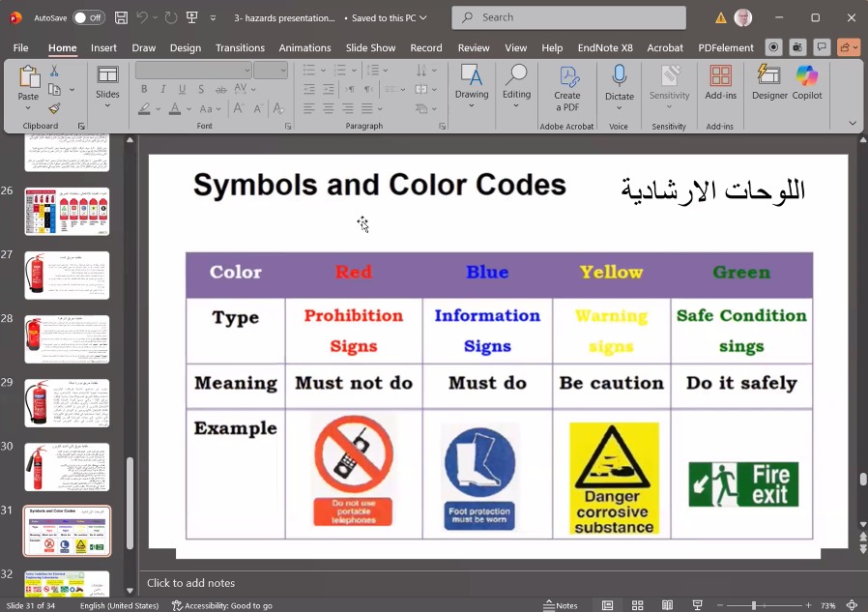The image size is (868, 612).
Task: Click the Save icon in title bar
Action: click(121, 17)
